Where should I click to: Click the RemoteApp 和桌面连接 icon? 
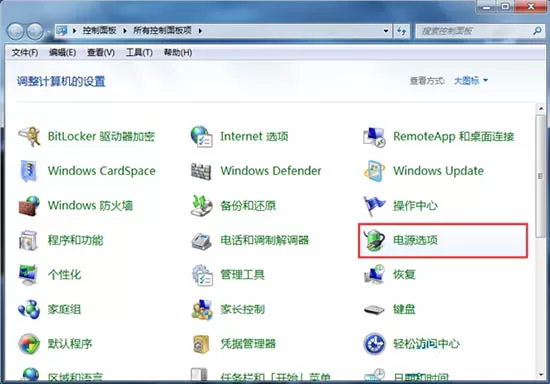click(x=374, y=137)
